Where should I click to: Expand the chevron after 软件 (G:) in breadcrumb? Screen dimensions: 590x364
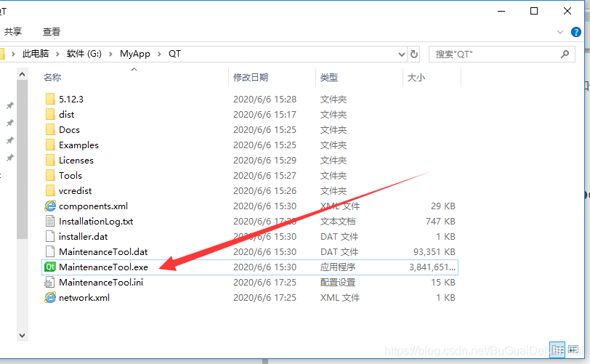(110, 54)
